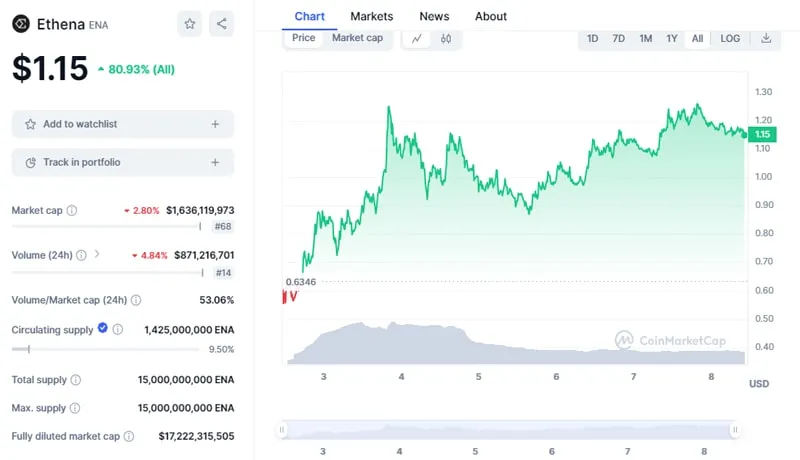Click plus on Track in portfolio
This screenshot has width=800, height=460.
click(x=215, y=162)
